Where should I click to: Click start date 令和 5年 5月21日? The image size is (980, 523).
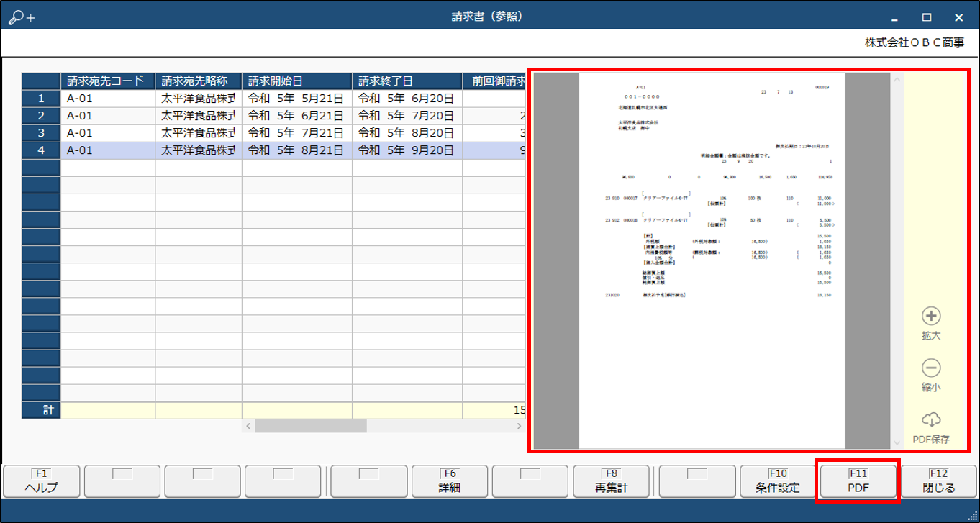click(297, 99)
